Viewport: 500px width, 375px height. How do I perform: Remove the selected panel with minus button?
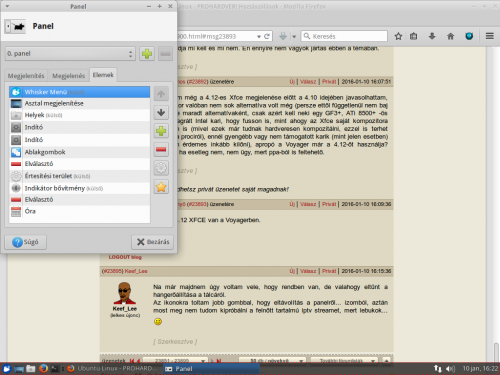coord(165,54)
